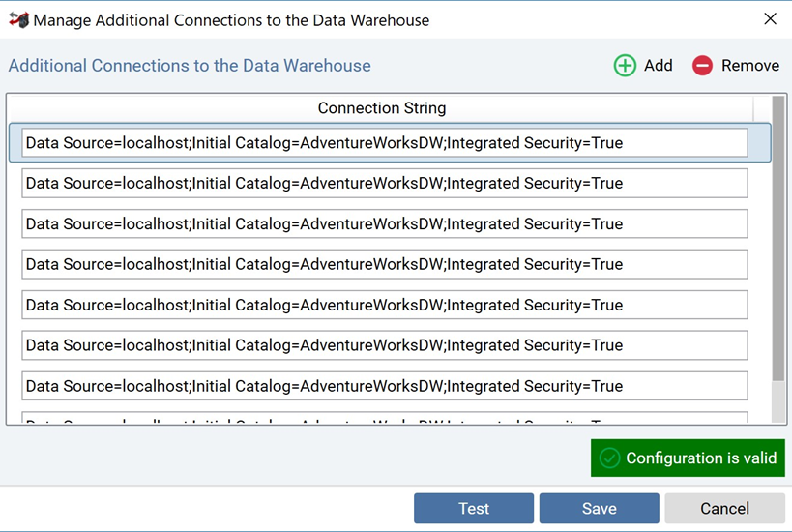792x532 pixels.
Task: Cancel the dialog changes
Action: coord(724,509)
